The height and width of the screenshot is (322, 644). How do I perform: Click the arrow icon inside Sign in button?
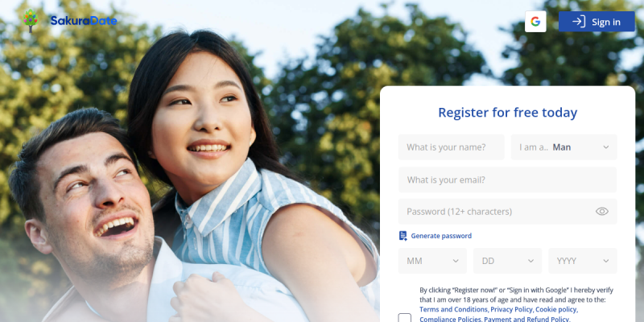(x=578, y=22)
